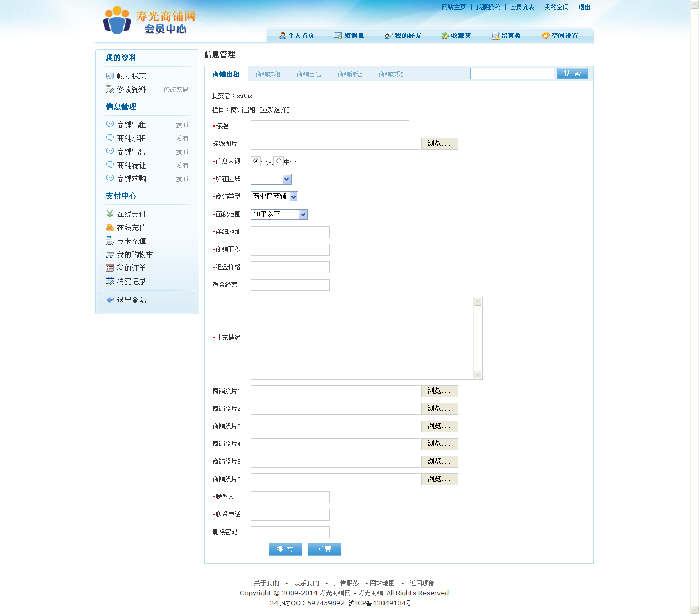
Task: Switch to the 商铺转让 tab
Action: pos(350,74)
